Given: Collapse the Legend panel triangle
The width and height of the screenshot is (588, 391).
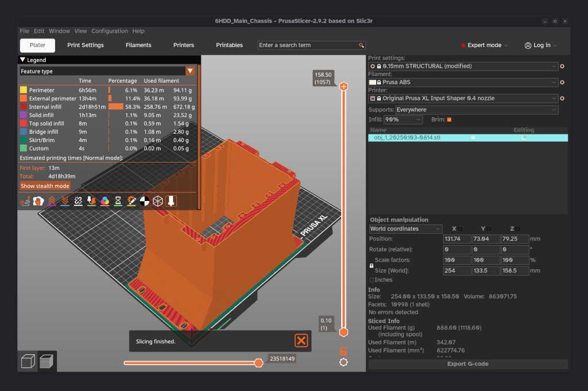Looking at the screenshot, I should [x=22, y=60].
